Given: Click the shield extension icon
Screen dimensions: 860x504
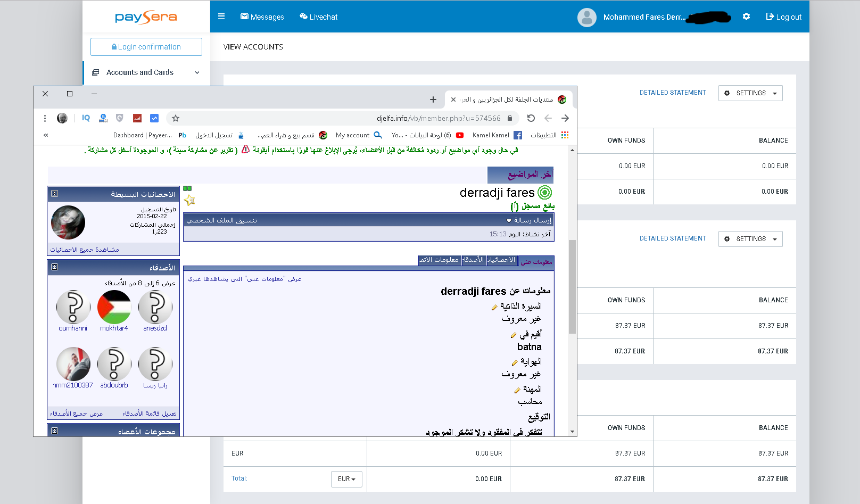Looking at the screenshot, I should tap(120, 118).
